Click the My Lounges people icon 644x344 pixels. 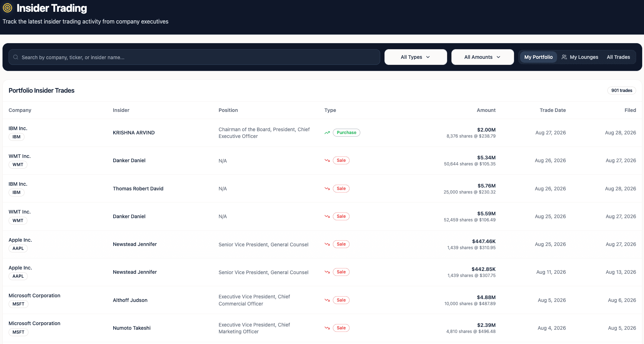pyautogui.click(x=564, y=57)
